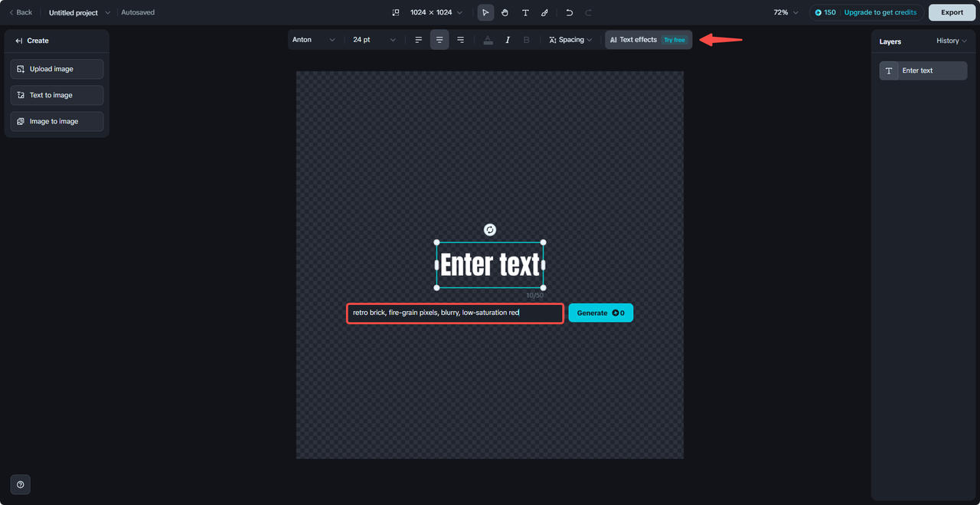Select the pointer select tool

pos(485,12)
